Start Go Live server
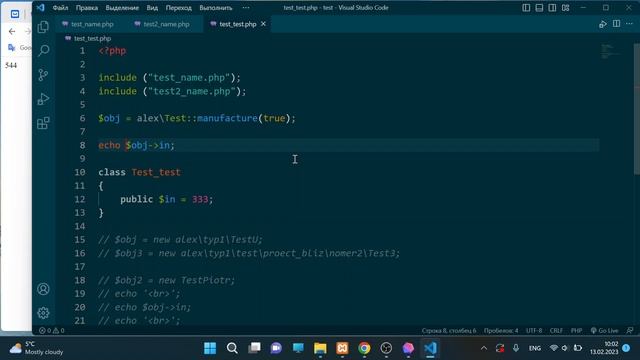 click(604, 331)
